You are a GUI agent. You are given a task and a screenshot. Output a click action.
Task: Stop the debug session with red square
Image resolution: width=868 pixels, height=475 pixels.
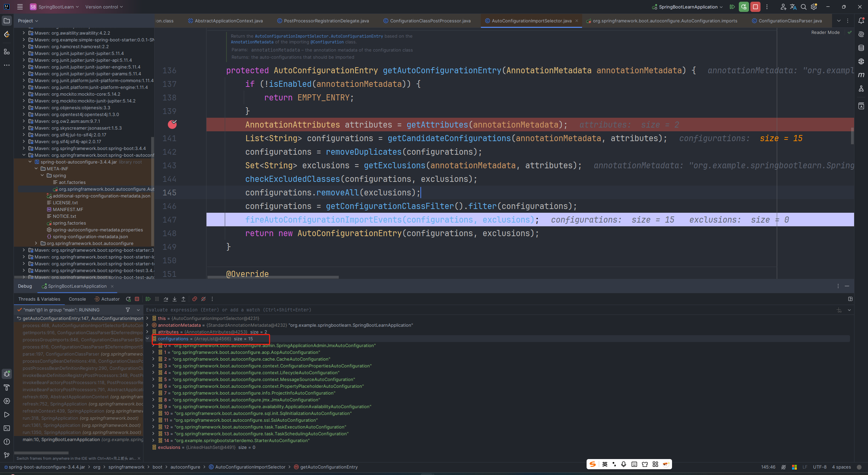(x=137, y=299)
